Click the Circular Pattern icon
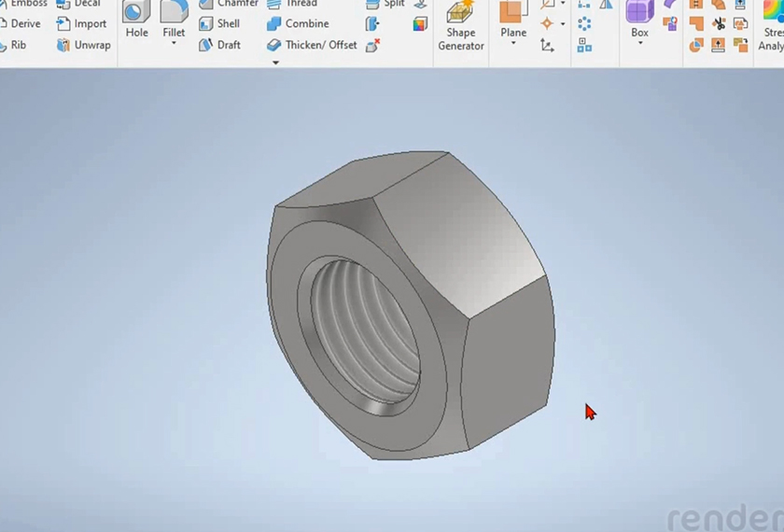The height and width of the screenshot is (532, 784). pos(584,24)
